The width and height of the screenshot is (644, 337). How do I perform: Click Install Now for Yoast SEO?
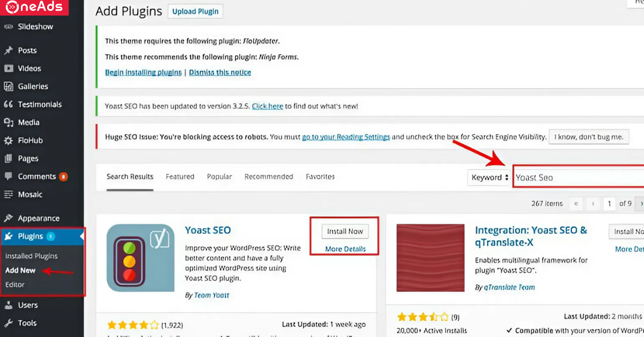[345, 231]
